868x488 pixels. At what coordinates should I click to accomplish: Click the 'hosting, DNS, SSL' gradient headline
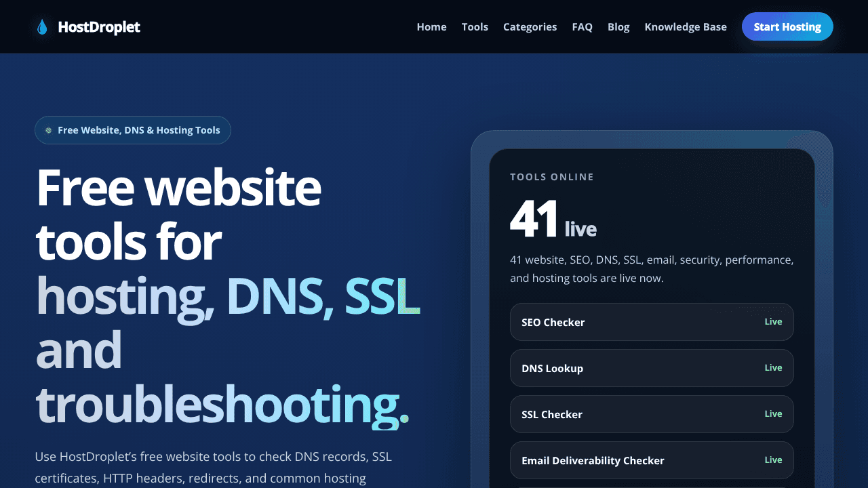[228, 297]
